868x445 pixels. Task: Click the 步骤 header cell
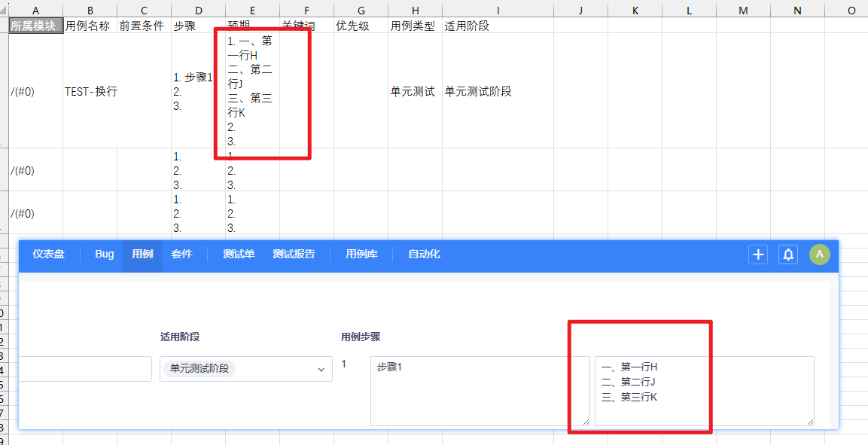pos(199,26)
